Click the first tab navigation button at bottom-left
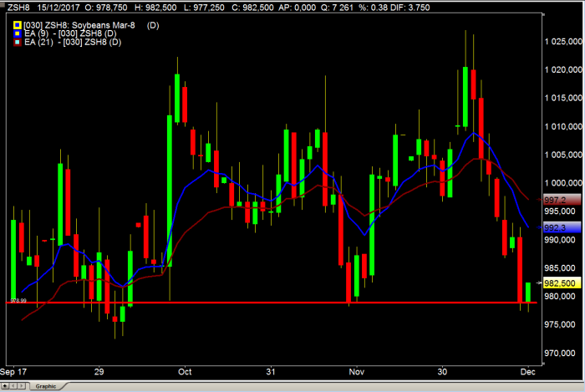This screenshot has height=392, width=585. coord(4,386)
